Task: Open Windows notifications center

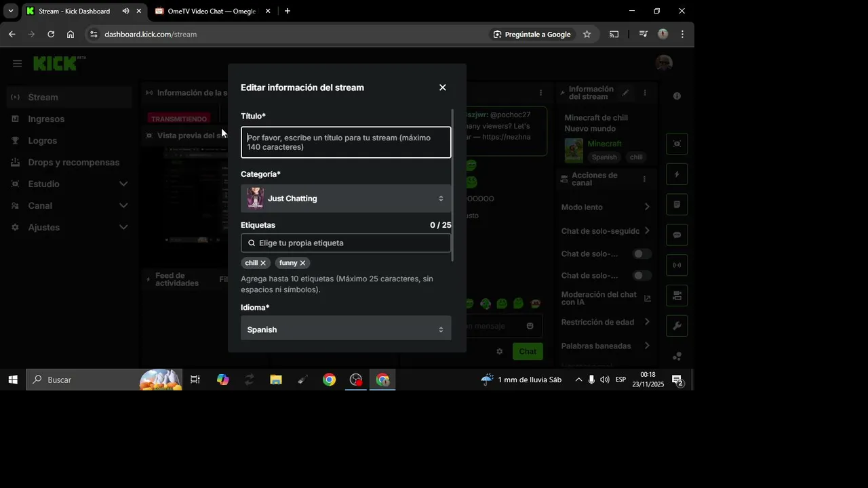Action: pos(677,380)
